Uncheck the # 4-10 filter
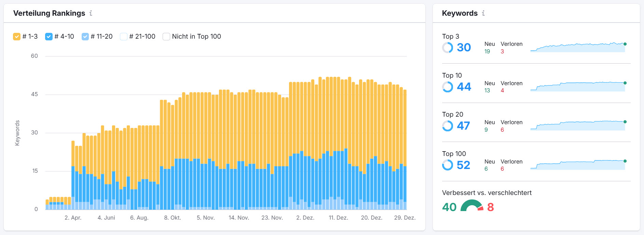 pos(49,36)
